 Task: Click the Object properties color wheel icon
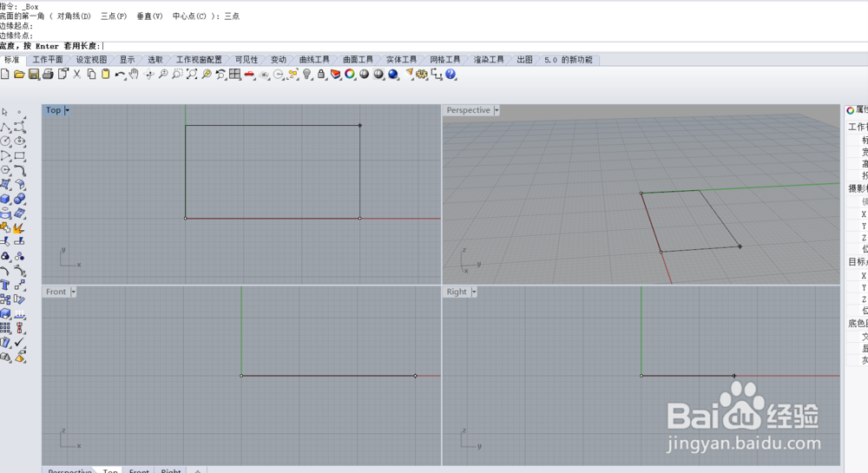pos(350,74)
